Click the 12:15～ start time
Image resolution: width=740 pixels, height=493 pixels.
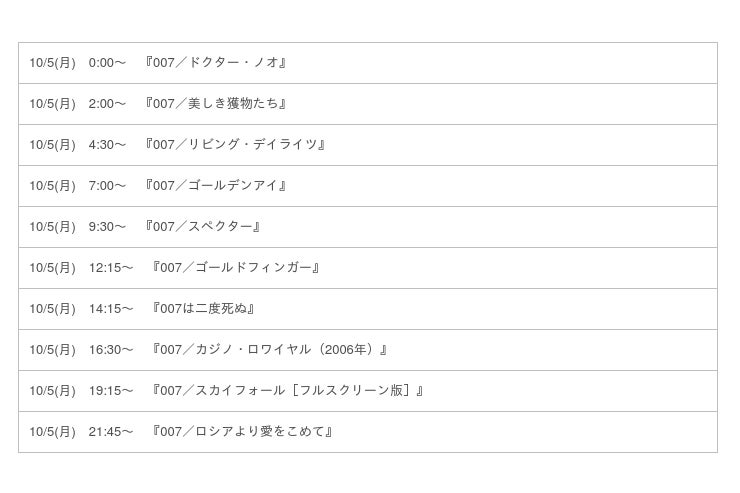pos(111,268)
